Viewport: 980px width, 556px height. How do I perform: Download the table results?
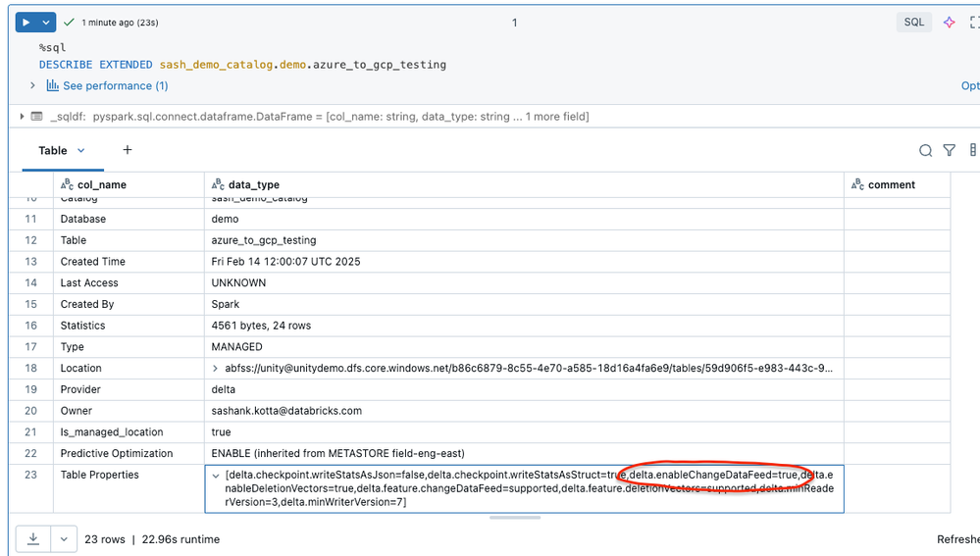[33, 538]
